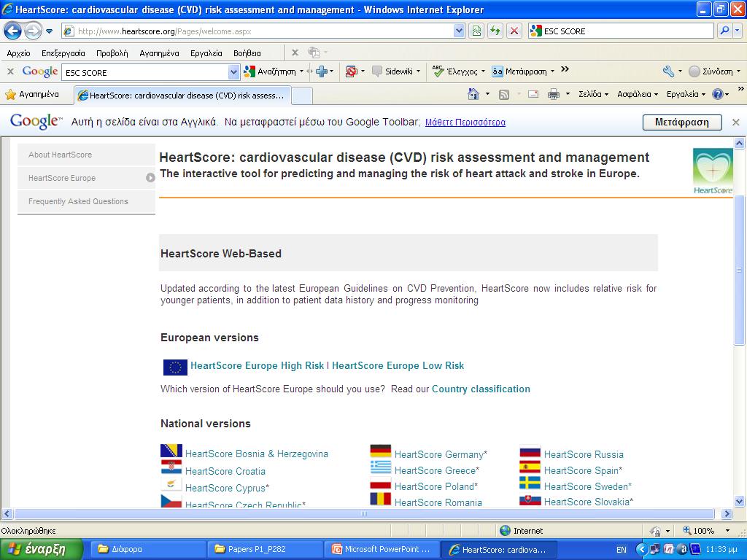The height and width of the screenshot is (560, 747).
Task: Click the horizontal scrollbar right arrow
Action: point(727,514)
